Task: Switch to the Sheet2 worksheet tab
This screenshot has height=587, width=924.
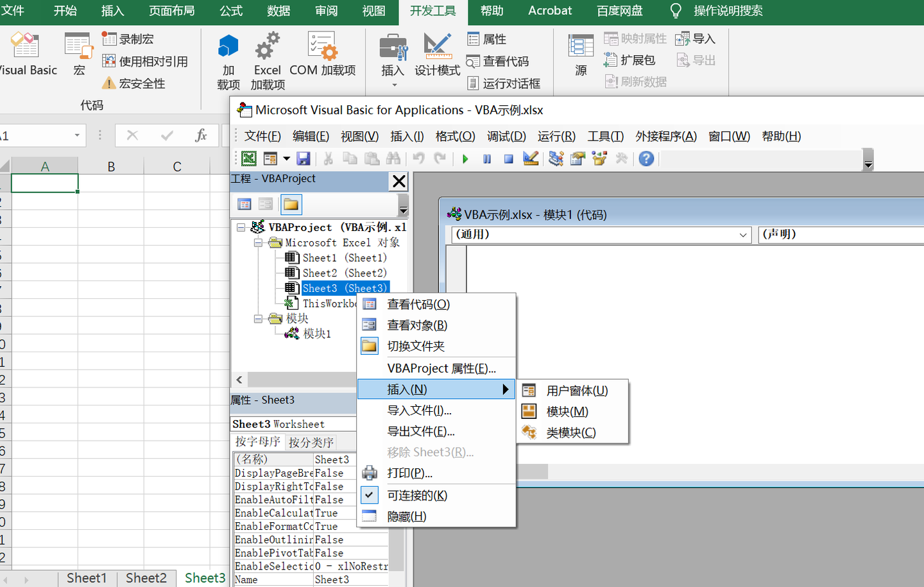Action: 146,578
